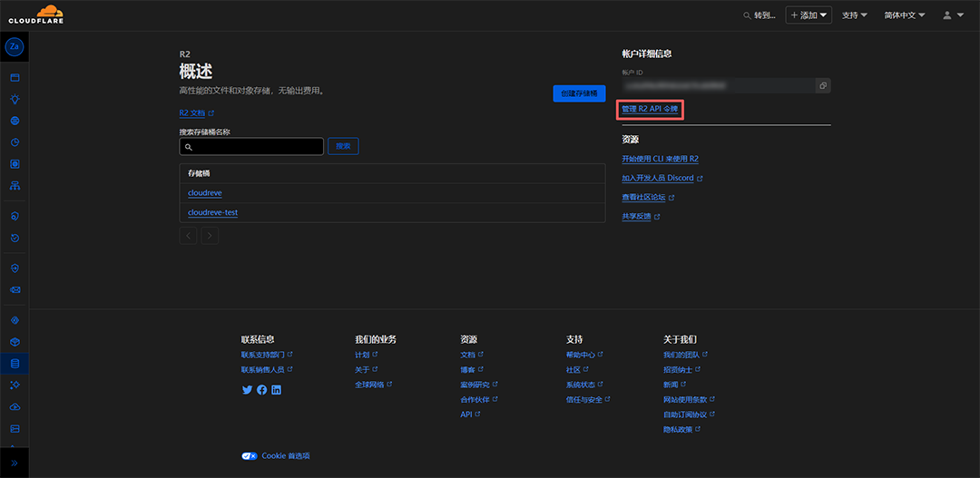Open 联系支持部门 footer link
The image size is (980, 478).
[x=267, y=355]
